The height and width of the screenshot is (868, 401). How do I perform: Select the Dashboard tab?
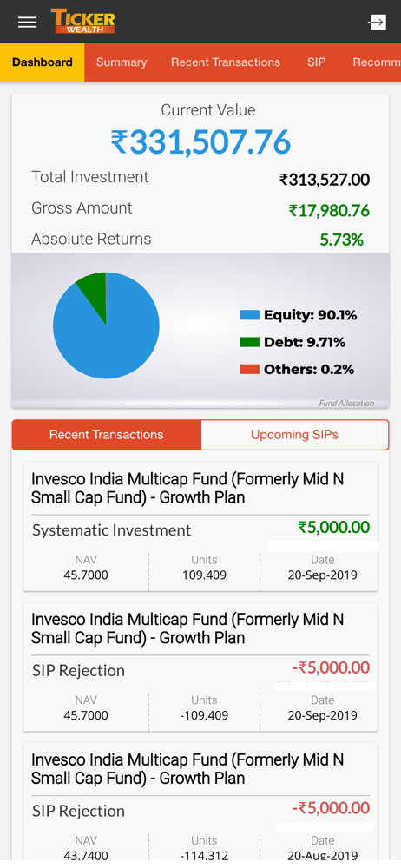42,62
